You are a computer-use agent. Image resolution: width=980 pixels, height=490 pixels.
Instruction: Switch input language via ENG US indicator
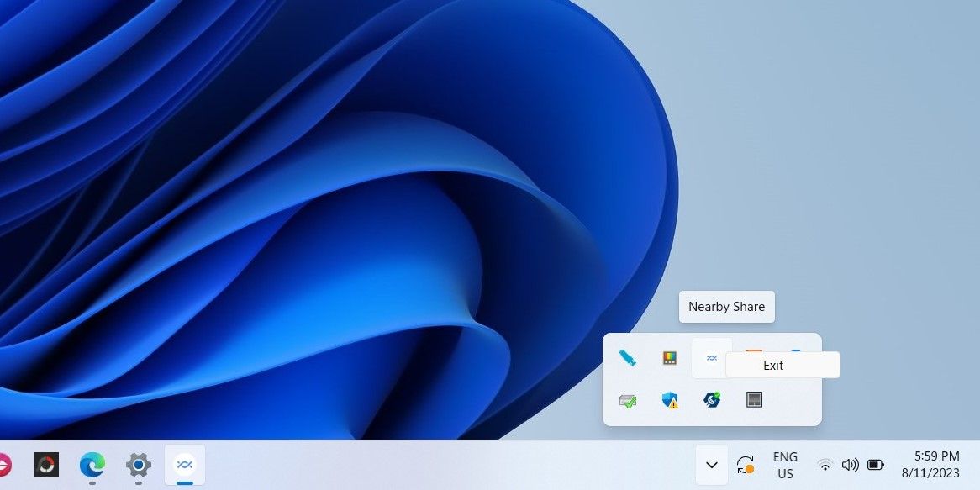tap(784, 464)
